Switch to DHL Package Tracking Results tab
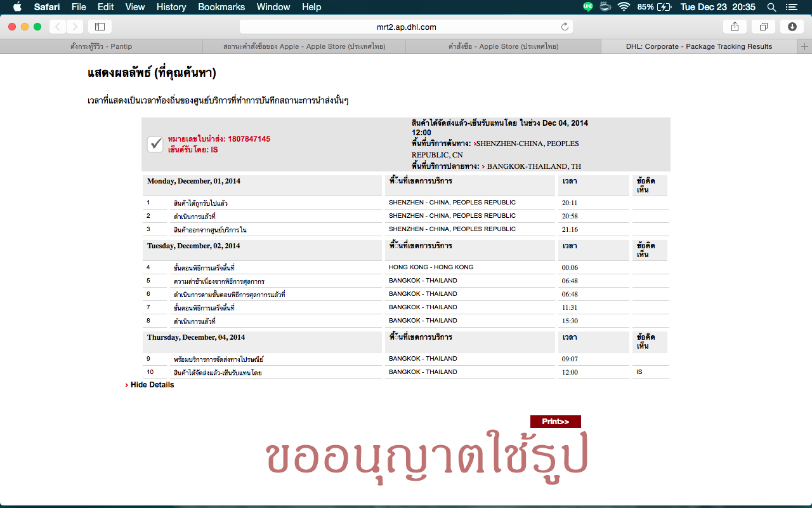Viewport: 812px width, 508px height. pyautogui.click(x=699, y=46)
